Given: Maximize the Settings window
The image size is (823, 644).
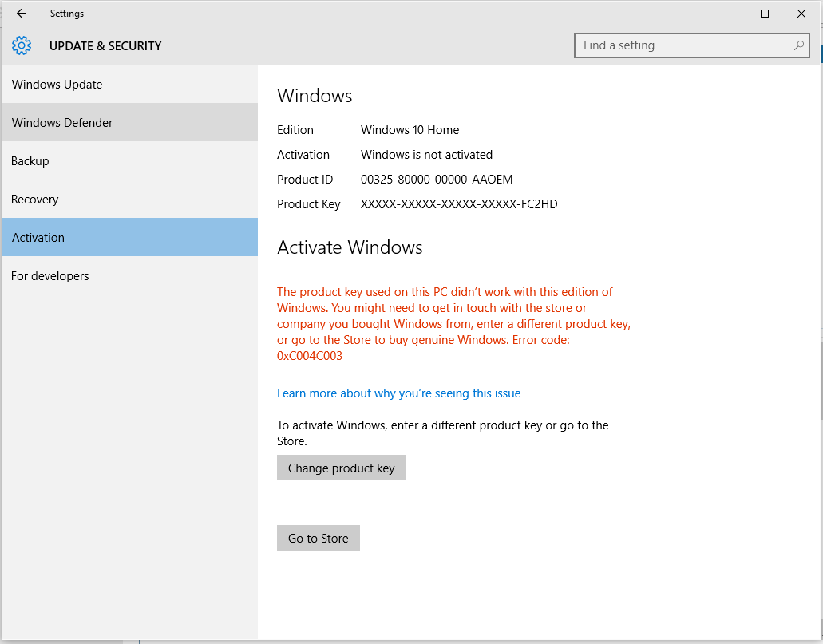Looking at the screenshot, I should (764, 14).
